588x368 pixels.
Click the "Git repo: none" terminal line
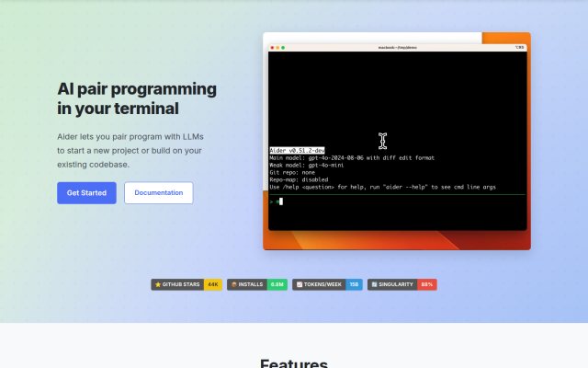pyautogui.click(x=292, y=173)
